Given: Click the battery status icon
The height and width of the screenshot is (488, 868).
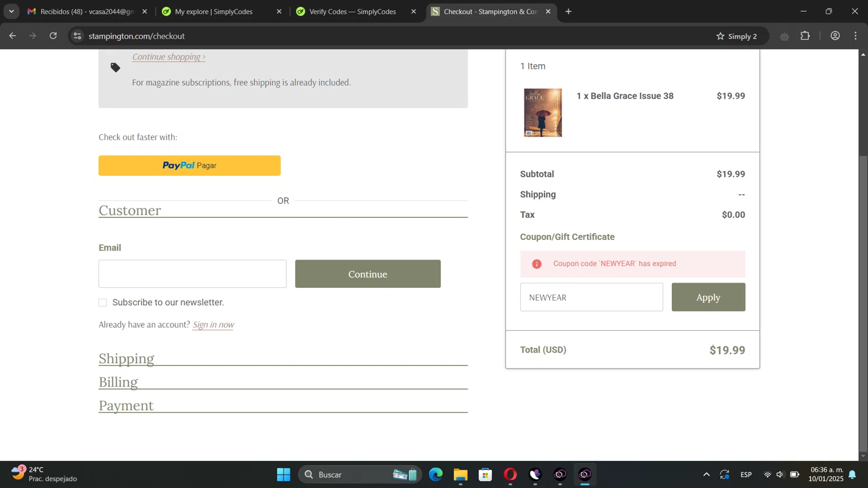Looking at the screenshot, I should pyautogui.click(x=795, y=475).
